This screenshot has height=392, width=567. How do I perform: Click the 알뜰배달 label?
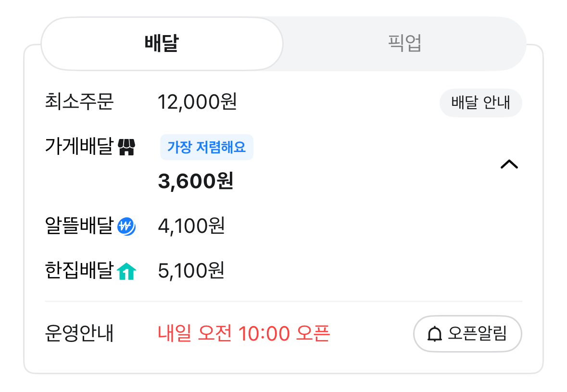(x=79, y=226)
